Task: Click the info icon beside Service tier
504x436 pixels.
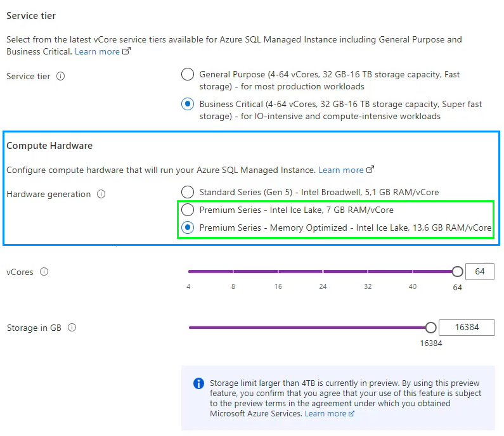Action: tap(61, 76)
